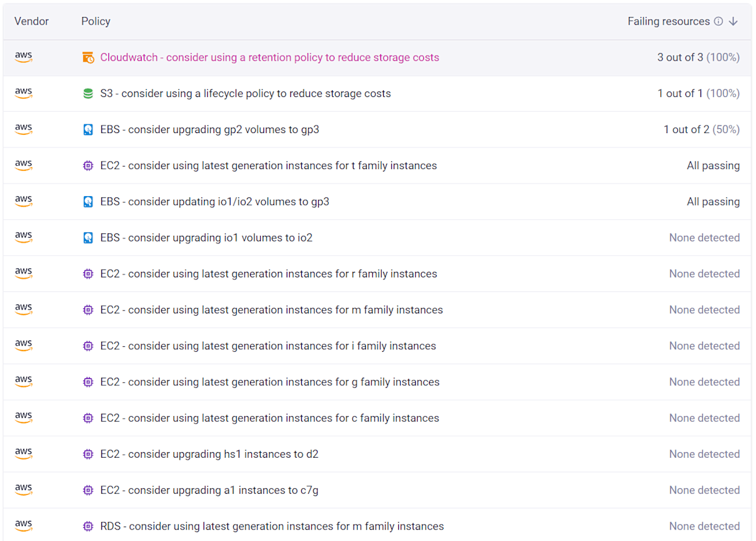Click the '3 out of 3 (100%)' value
The height and width of the screenshot is (541, 756).
699,57
